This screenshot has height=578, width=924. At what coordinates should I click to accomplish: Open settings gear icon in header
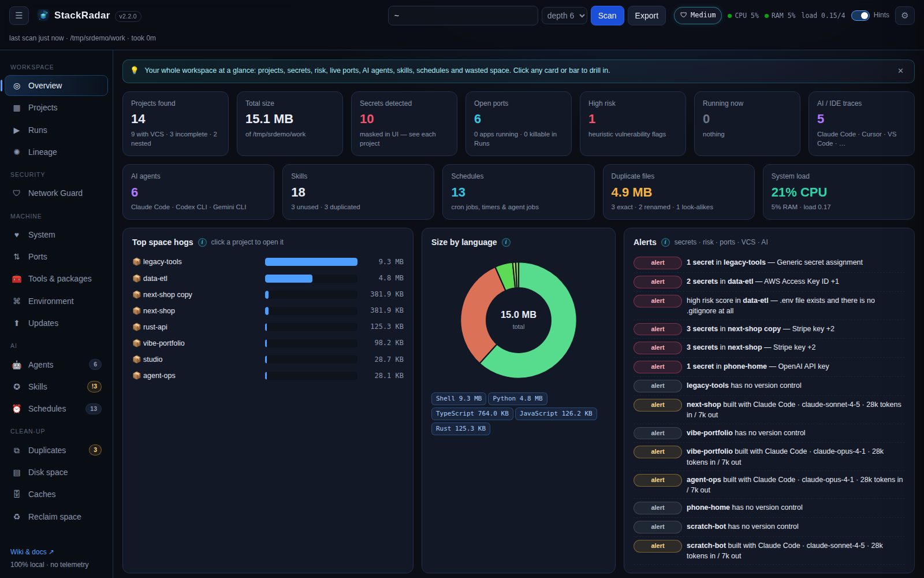point(905,16)
